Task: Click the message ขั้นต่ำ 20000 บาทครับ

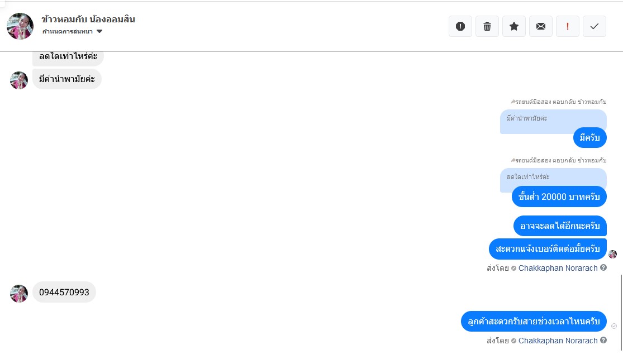Action: coord(559,197)
